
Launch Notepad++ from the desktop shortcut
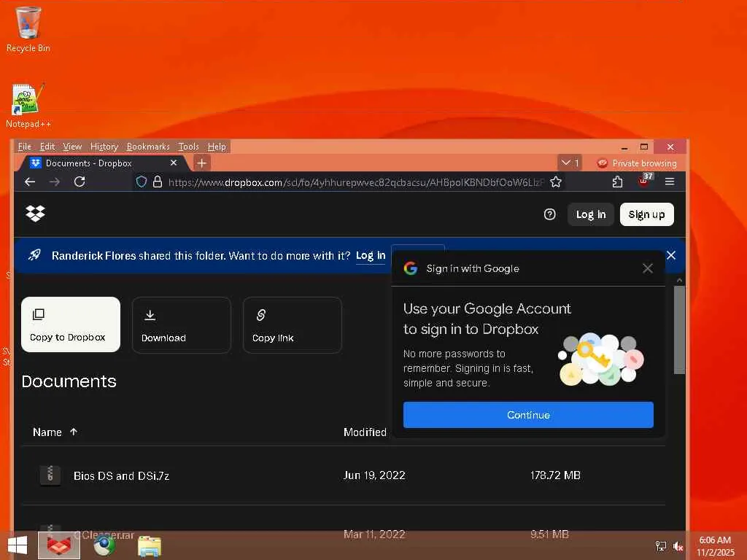click(28, 106)
